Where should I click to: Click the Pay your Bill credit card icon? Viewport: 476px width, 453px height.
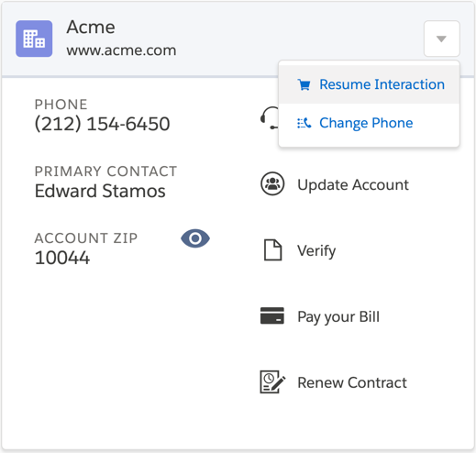click(x=272, y=315)
